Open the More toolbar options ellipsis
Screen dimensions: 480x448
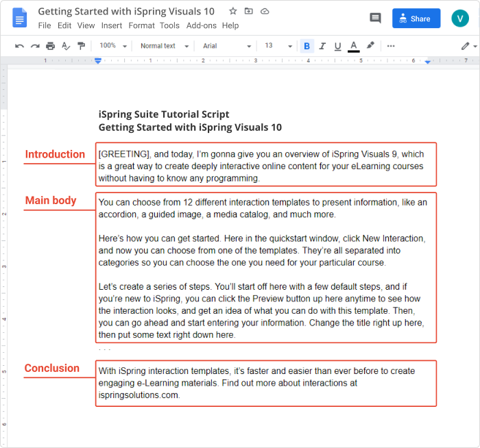coord(391,46)
